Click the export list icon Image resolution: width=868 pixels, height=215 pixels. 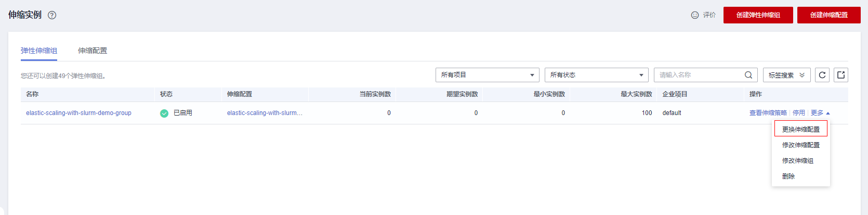click(x=841, y=75)
